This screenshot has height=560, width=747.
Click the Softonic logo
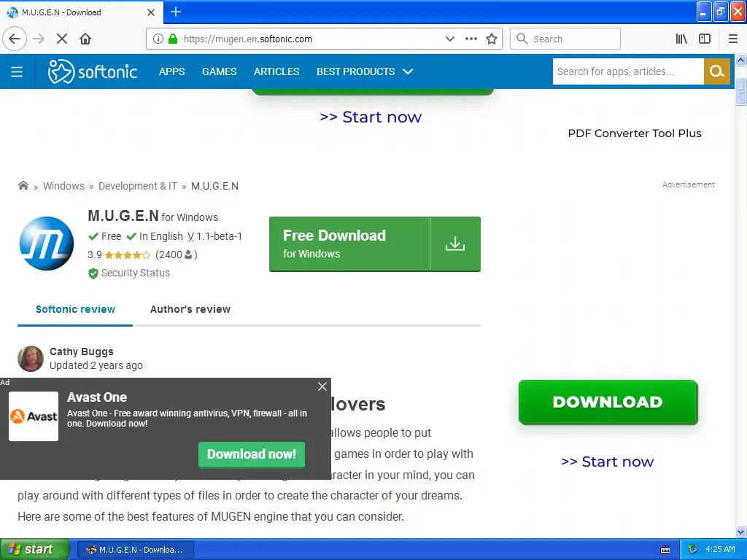tap(93, 71)
